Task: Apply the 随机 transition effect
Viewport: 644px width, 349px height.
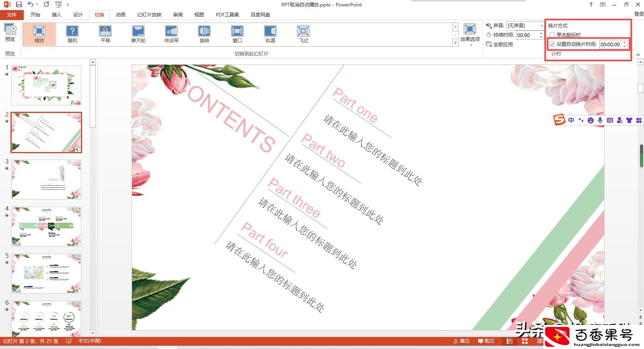Action: click(x=72, y=34)
